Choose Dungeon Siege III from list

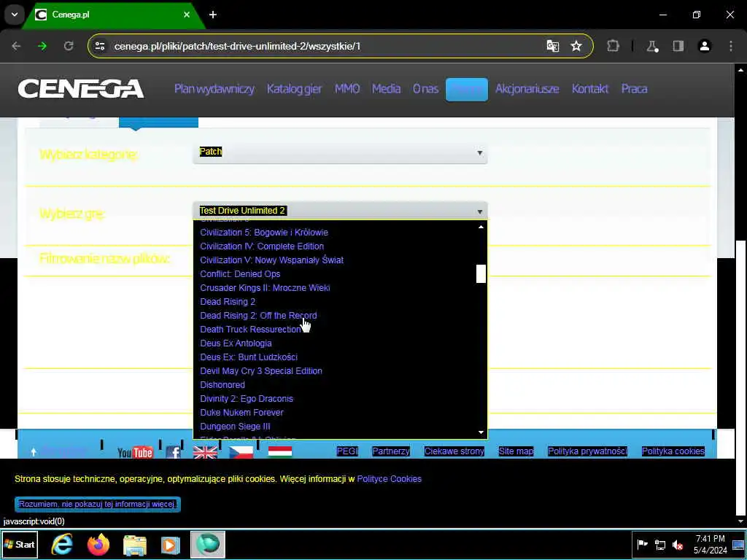tap(235, 427)
